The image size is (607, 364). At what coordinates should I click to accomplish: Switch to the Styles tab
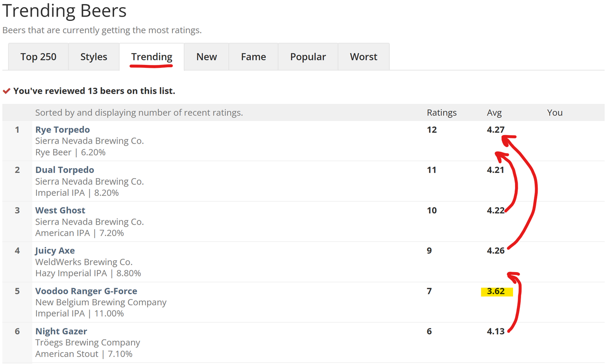(94, 57)
